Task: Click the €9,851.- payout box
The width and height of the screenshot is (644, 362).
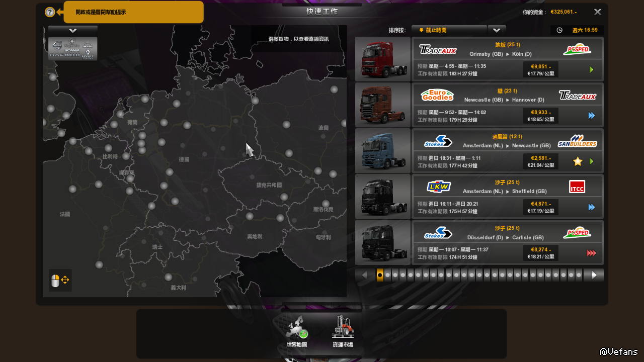Action: (541, 70)
